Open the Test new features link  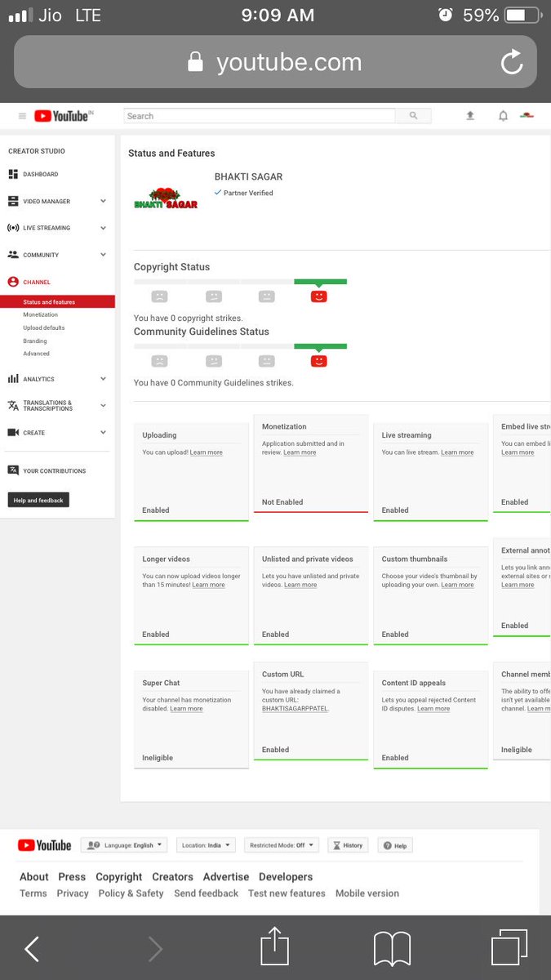click(x=287, y=893)
